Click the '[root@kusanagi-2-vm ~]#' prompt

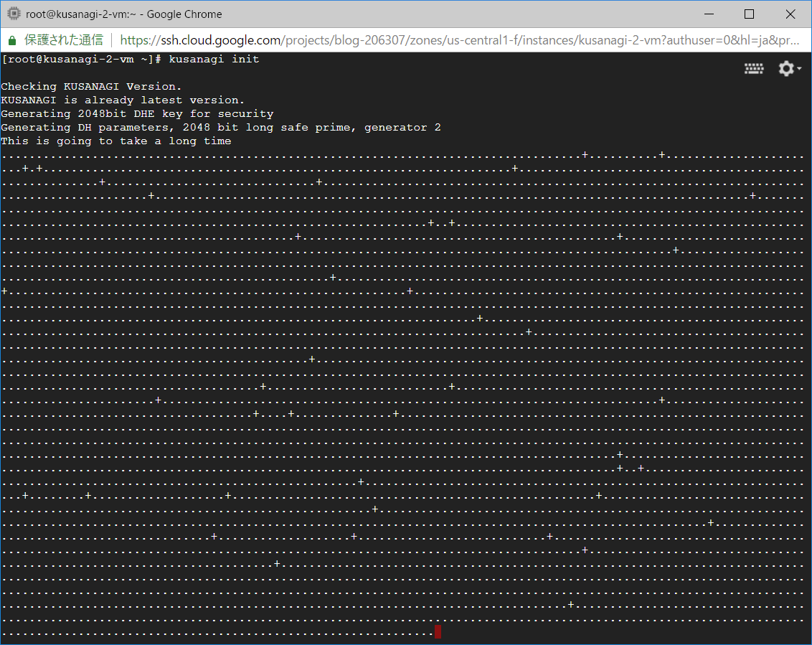tap(82, 60)
